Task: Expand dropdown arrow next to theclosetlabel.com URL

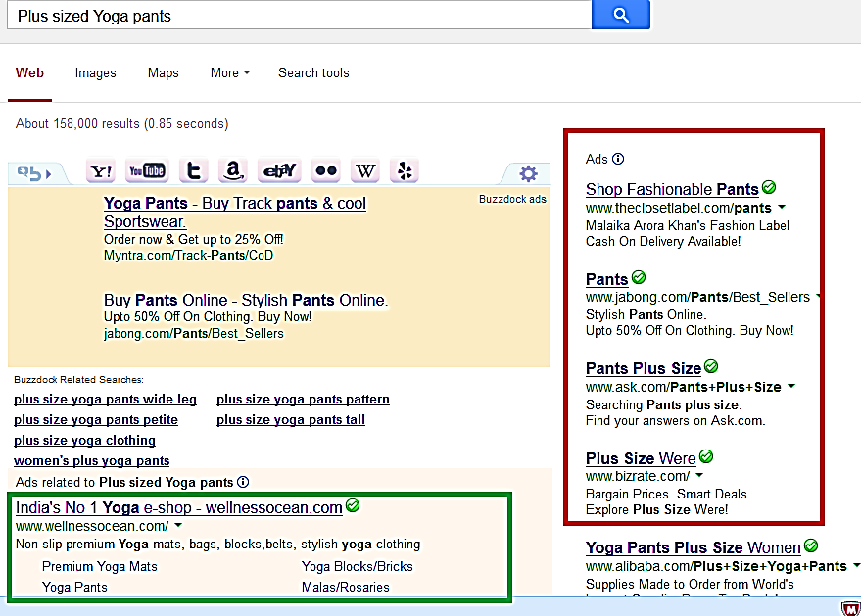Action: click(782, 207)
